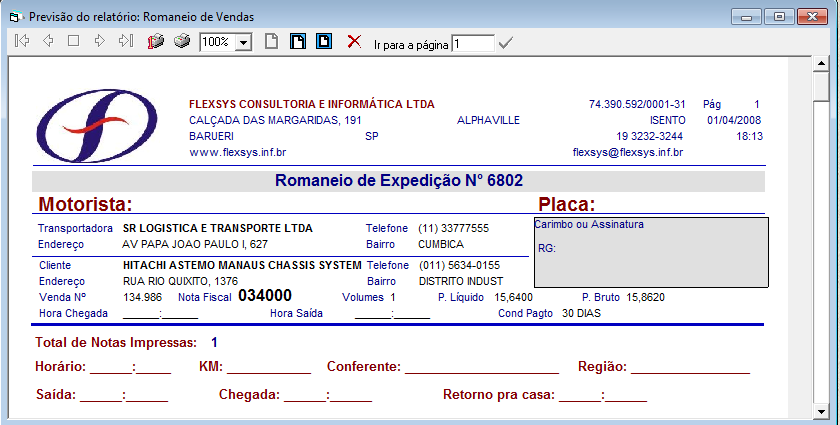Confirm page jump with the checkmark icon

coord(505,43)
